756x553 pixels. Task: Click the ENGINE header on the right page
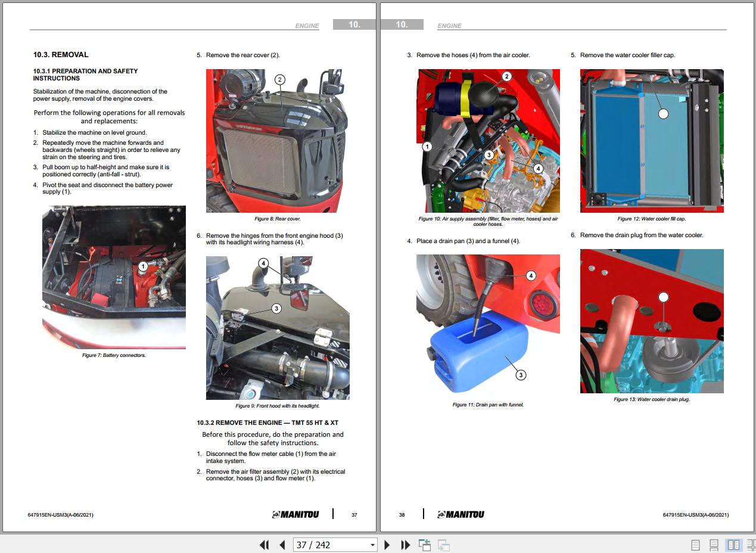pos(449,26)
